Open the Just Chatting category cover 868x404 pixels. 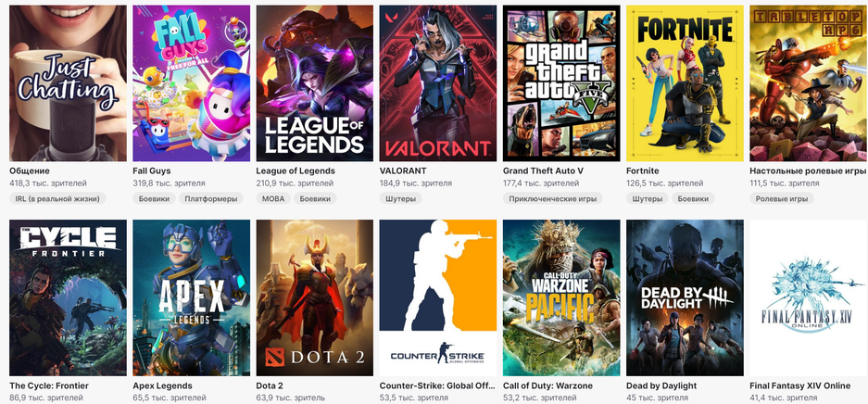coord(68,83)
